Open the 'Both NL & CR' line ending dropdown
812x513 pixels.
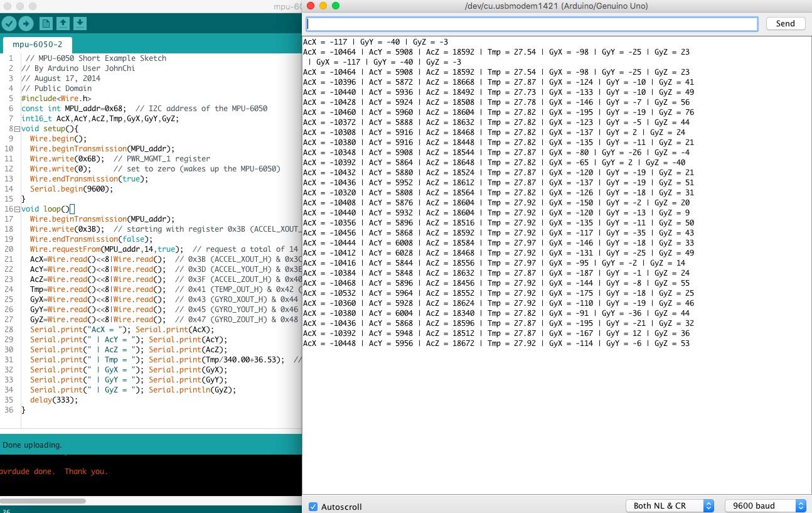[x=670, y=505]
